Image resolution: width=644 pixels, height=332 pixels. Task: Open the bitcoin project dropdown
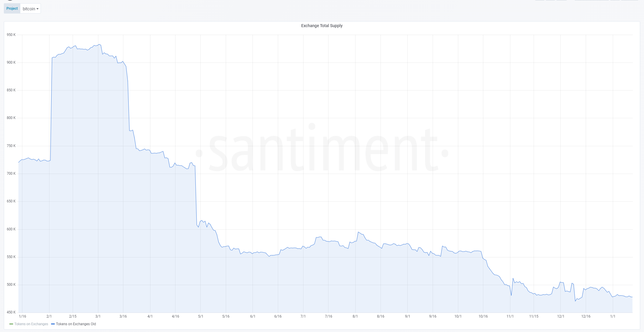(x=30, y=9)
